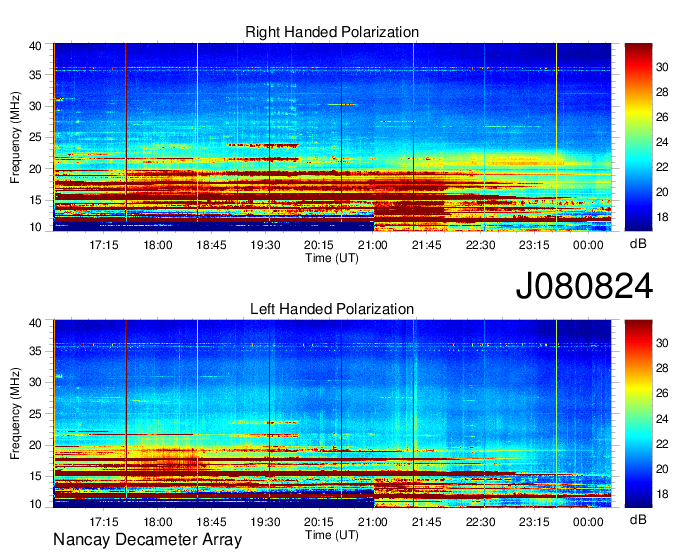Click the 30 value on the top color bar scale
The width and height of the screenshot is (680, 552).
(x=662, y=67)
